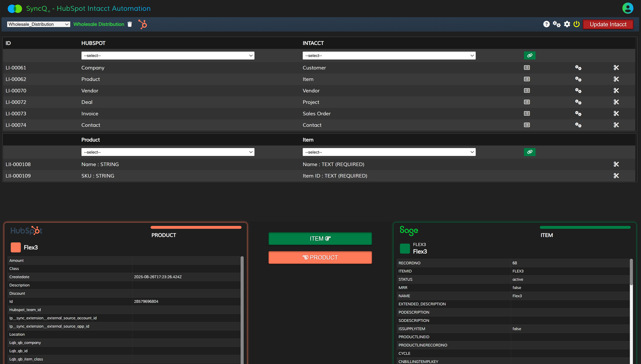Delete Wholesale Distribution with trash icon
This screenshot has height=364, width=641.
tap(130, 24)
